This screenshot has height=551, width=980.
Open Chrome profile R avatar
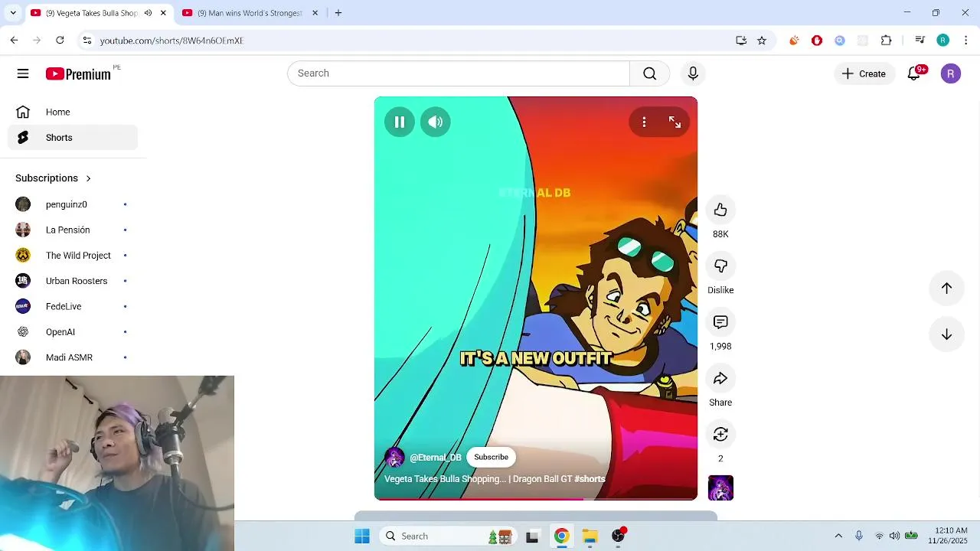942,41
